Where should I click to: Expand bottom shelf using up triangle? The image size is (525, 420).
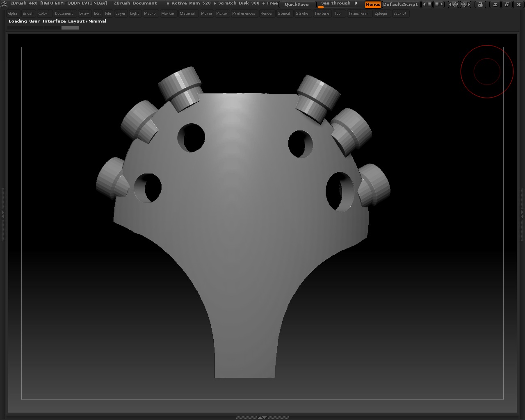click(x=260, y=418)
